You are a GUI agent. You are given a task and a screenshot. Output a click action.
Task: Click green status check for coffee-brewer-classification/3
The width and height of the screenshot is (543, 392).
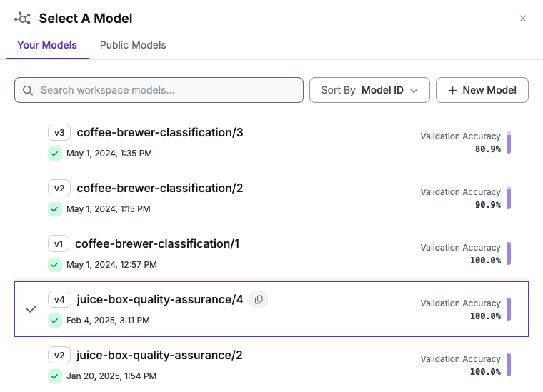point(54,154)
